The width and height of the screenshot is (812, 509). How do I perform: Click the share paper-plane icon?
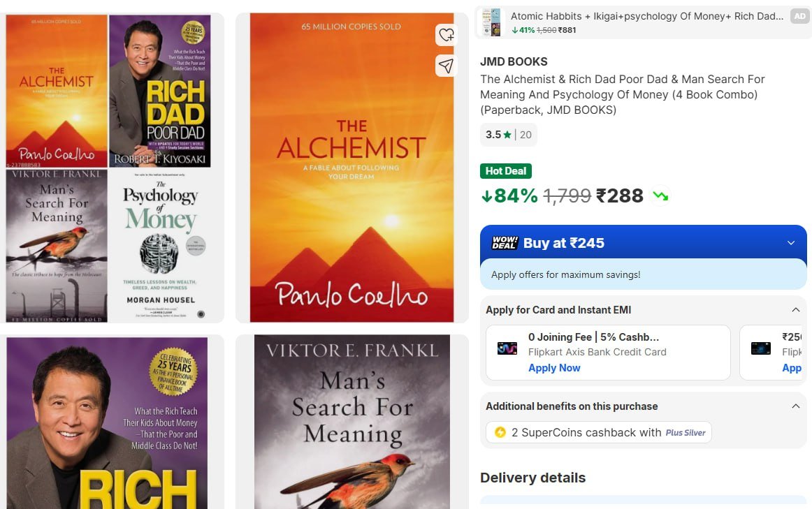446,66
